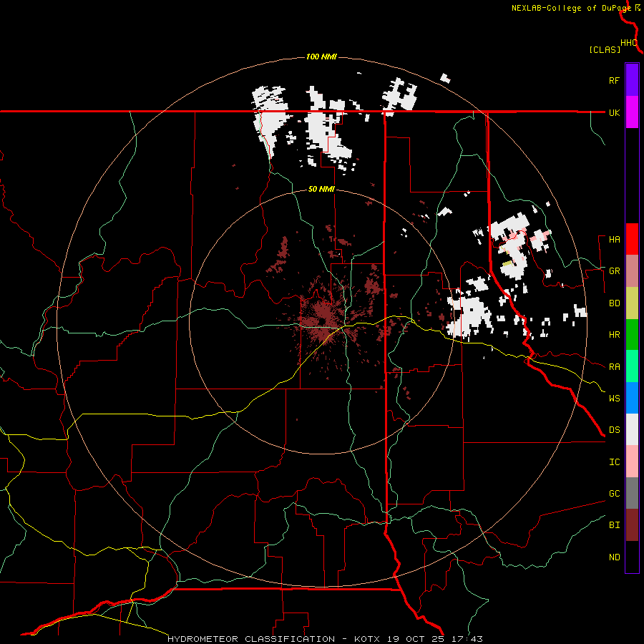The image size is (644, 644).
Task: Click the BD yellow legend color swatch
Action: (632, 303)
